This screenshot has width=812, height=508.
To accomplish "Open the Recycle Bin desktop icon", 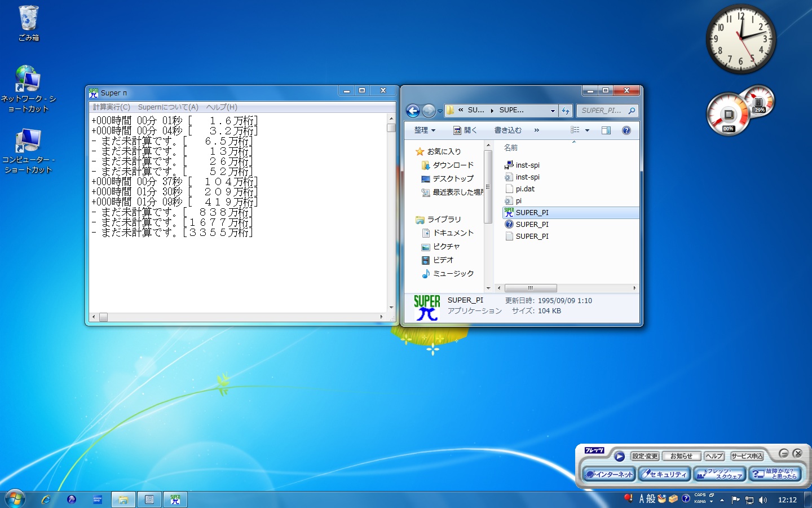I will [29, 24].
